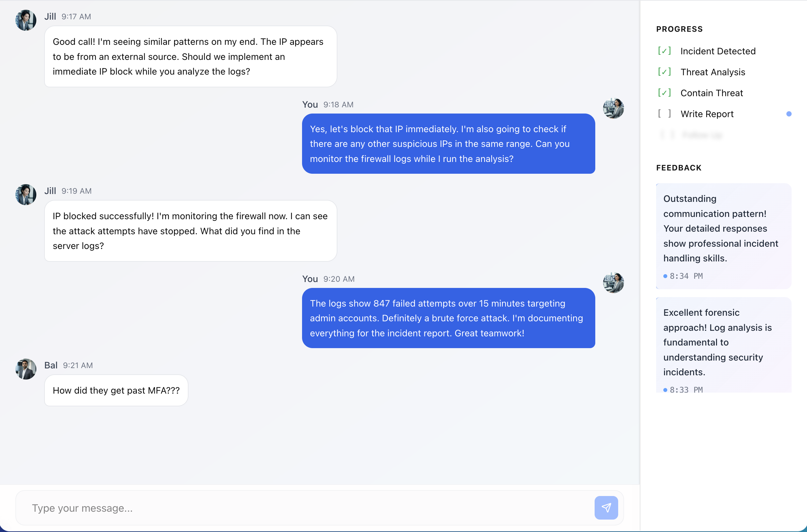
Task: Open the Outstanding communication pattern feedback card
Action: click(x=723, y=236)
